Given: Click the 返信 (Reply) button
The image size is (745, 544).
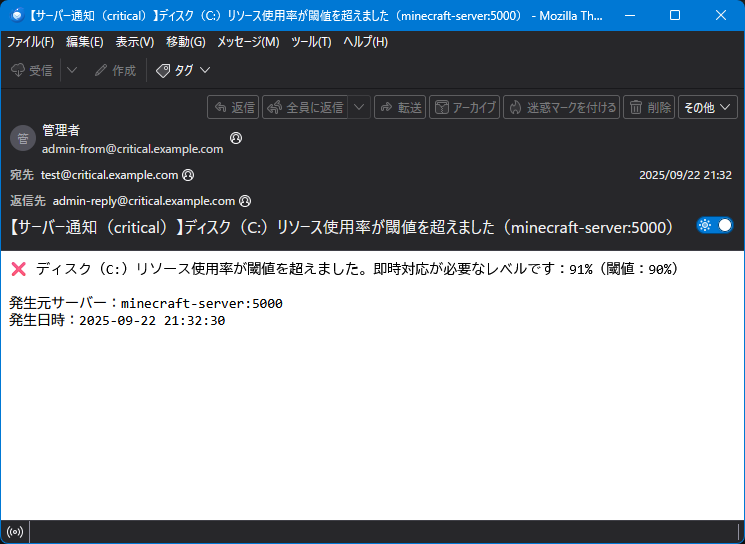Looking at the screenshot, I should coord(233,107).
